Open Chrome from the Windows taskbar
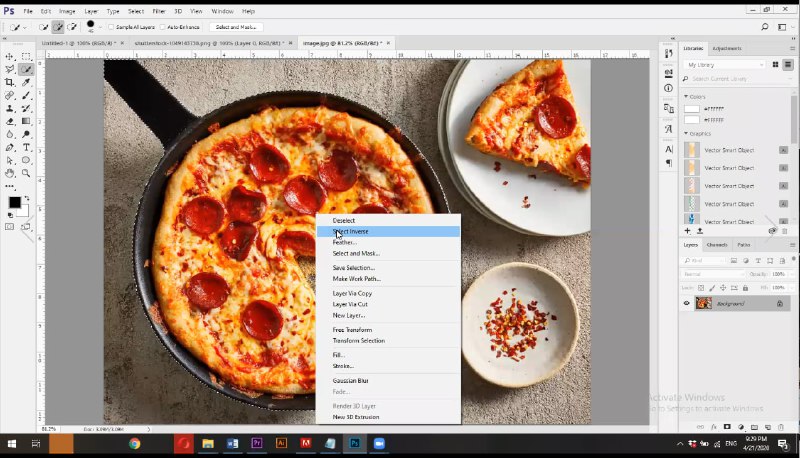 (x=134, y=443)
